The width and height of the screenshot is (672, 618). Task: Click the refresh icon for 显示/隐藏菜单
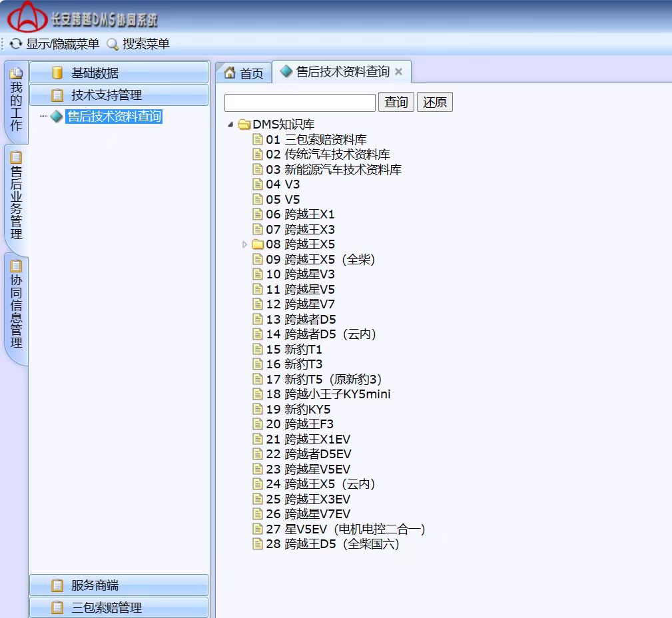(16, 45)
